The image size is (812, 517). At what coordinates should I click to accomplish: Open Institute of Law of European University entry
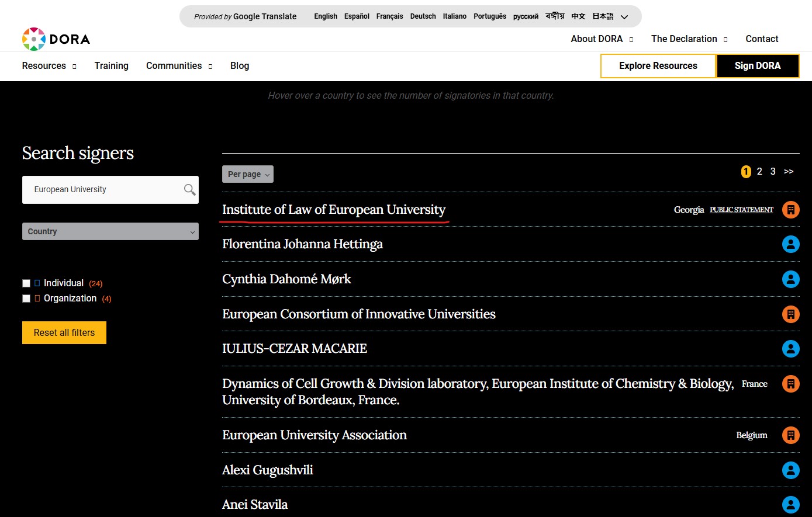[334, 210]
